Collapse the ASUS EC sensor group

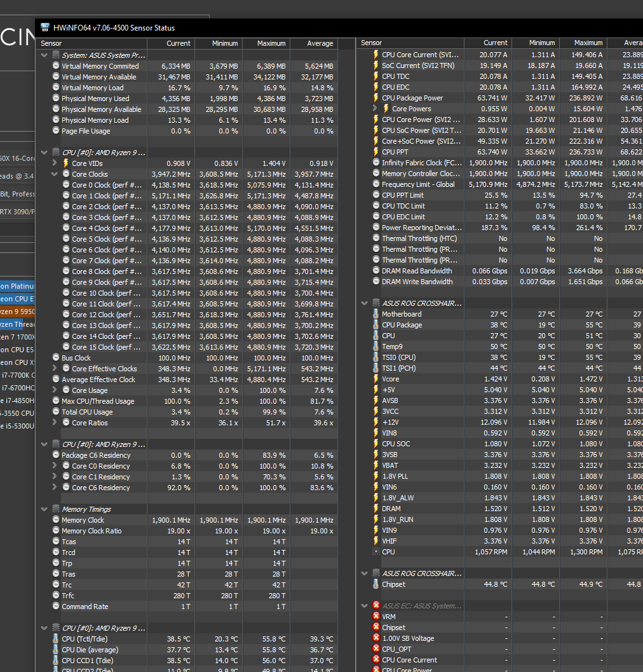[365, 606]
